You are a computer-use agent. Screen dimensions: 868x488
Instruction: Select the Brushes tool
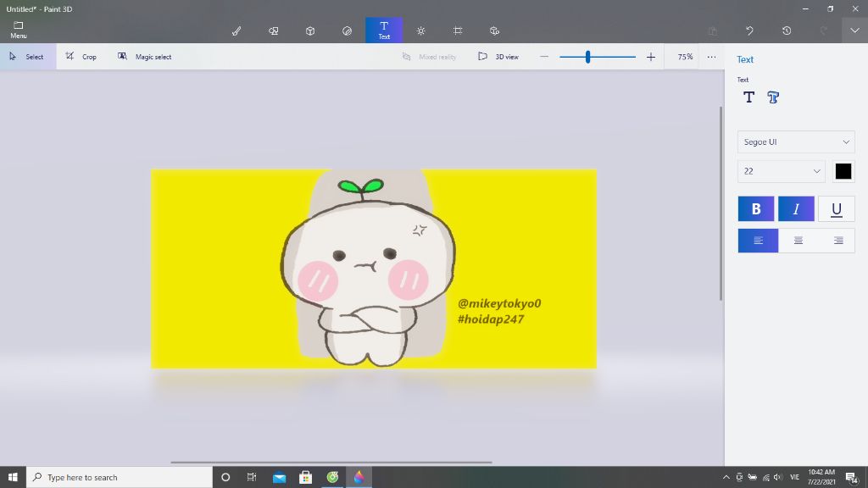pos(236,31)
